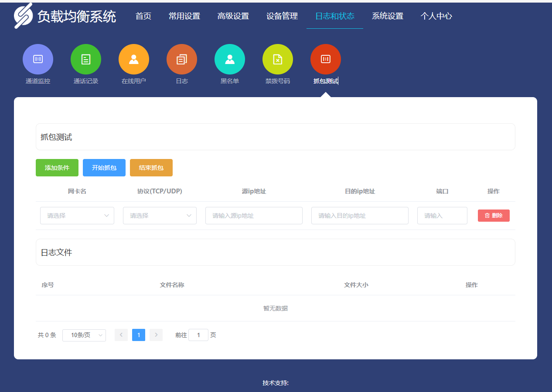Click the 目的ip地址 column header
This screenshot has width=552, height=392.
coord(360,191)
